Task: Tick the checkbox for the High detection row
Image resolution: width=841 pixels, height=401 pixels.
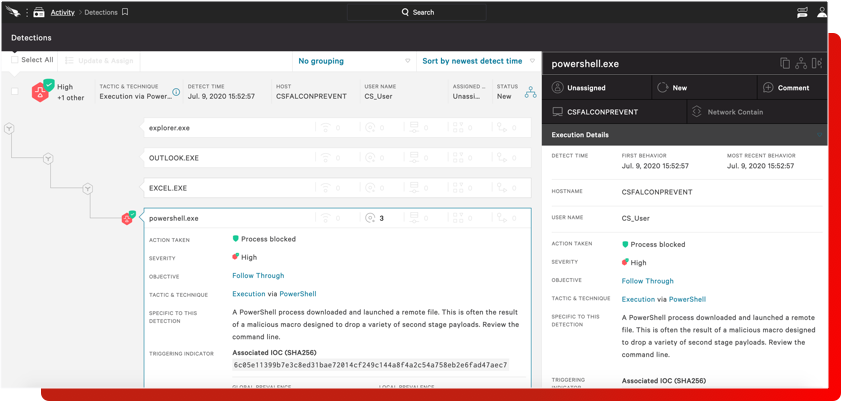Action: 15,92
